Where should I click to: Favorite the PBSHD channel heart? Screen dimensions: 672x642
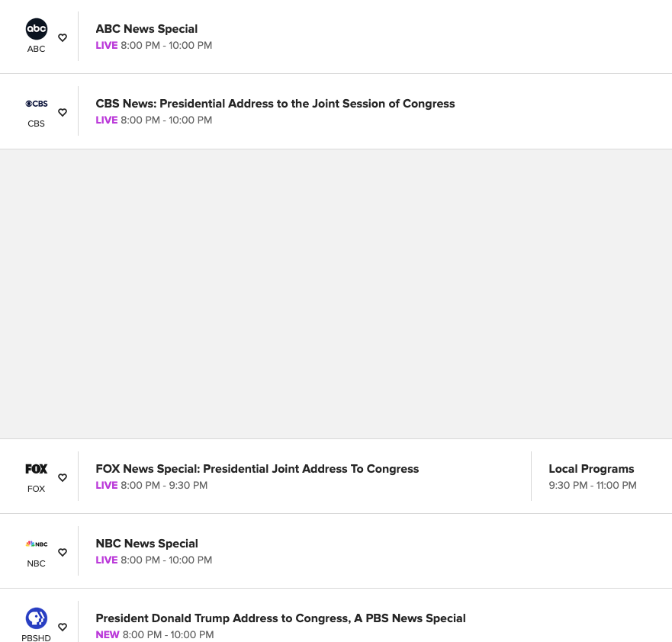click(x=63, y=627)
